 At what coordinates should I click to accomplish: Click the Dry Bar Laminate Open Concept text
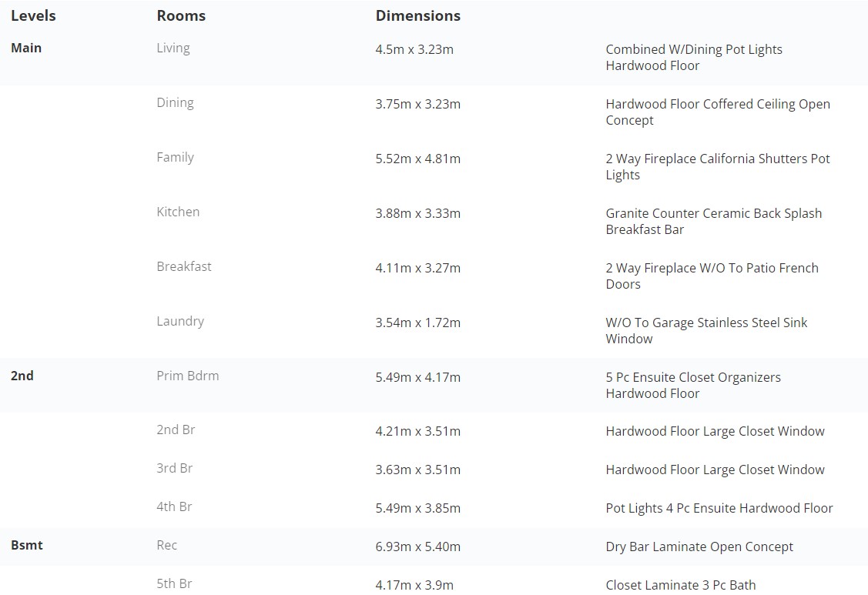(699, 547)
